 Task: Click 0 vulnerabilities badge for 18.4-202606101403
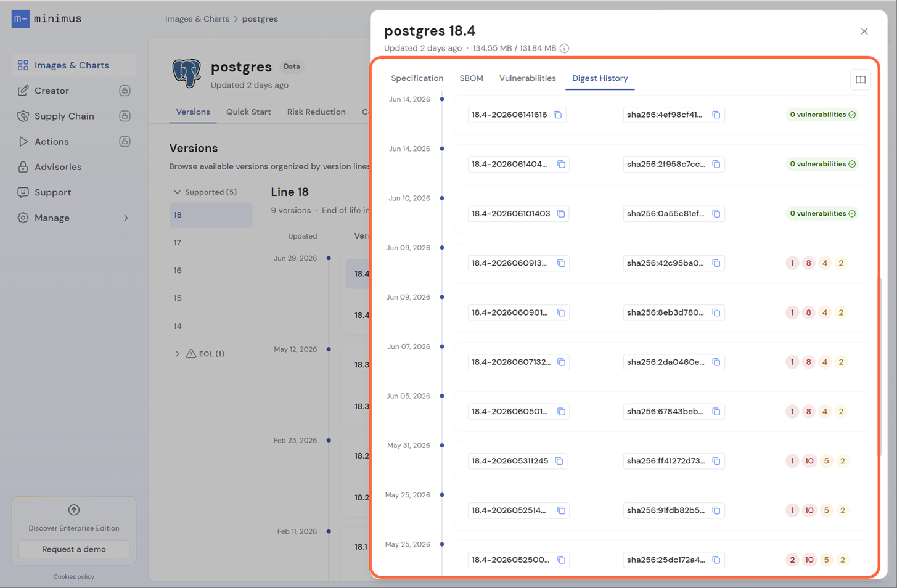(x=822, y=214)
